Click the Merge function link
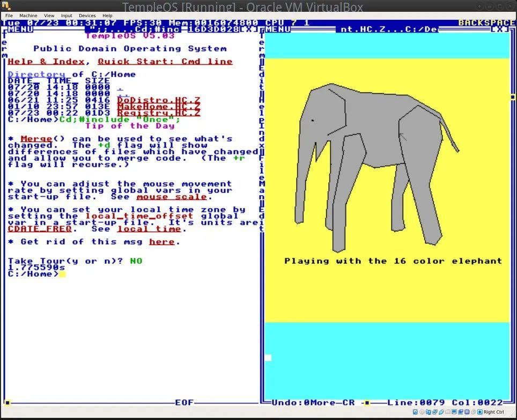The image size is (517, 420). (x=36, y=139)
